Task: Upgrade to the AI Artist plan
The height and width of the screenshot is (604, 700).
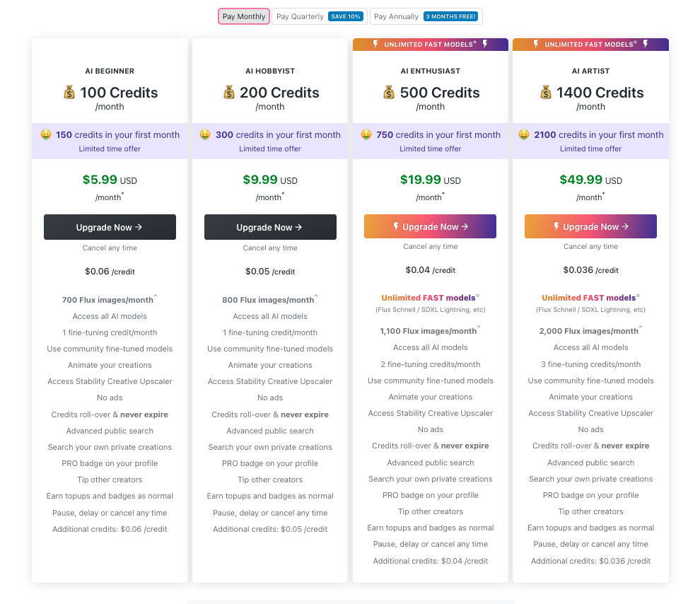Action: coord(590,226)
